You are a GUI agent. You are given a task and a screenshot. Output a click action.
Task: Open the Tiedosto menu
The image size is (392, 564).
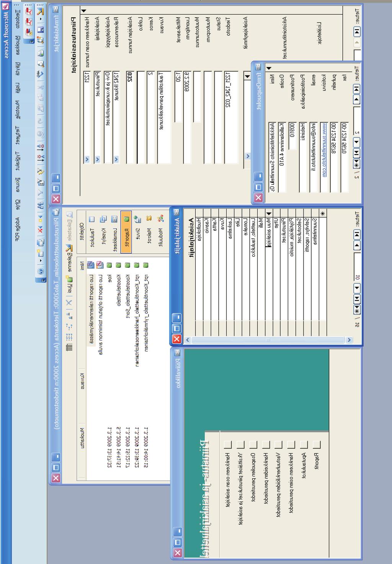coord(18,20)
